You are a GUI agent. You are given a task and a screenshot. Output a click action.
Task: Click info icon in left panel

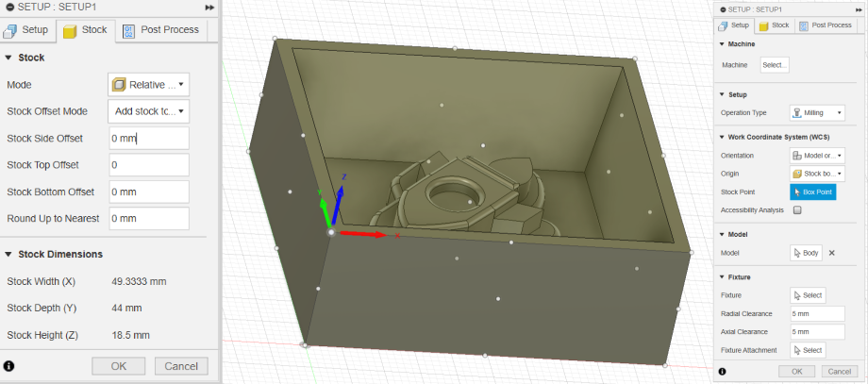click(9, 366)
